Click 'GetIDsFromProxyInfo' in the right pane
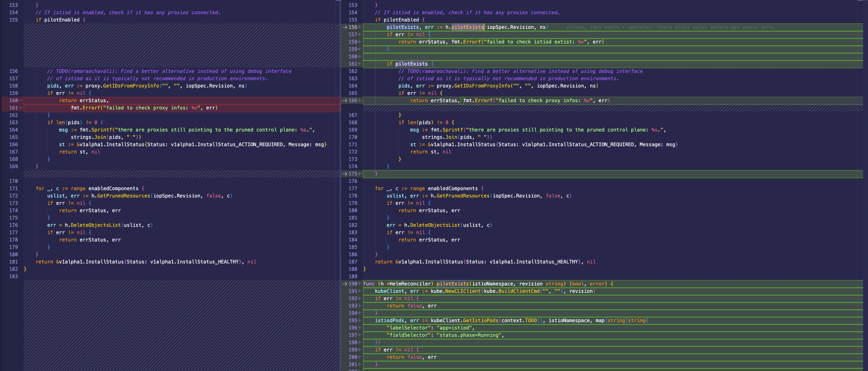 tap(482, 86)
